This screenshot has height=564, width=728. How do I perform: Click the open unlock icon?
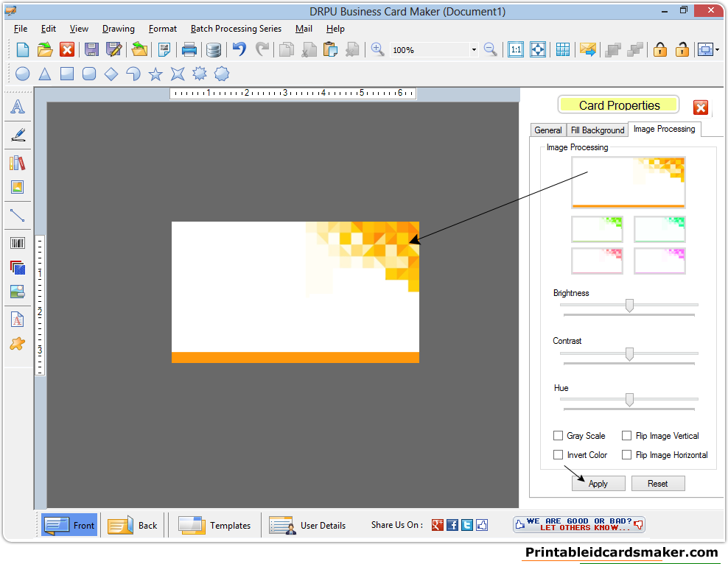tap(682, 49)
